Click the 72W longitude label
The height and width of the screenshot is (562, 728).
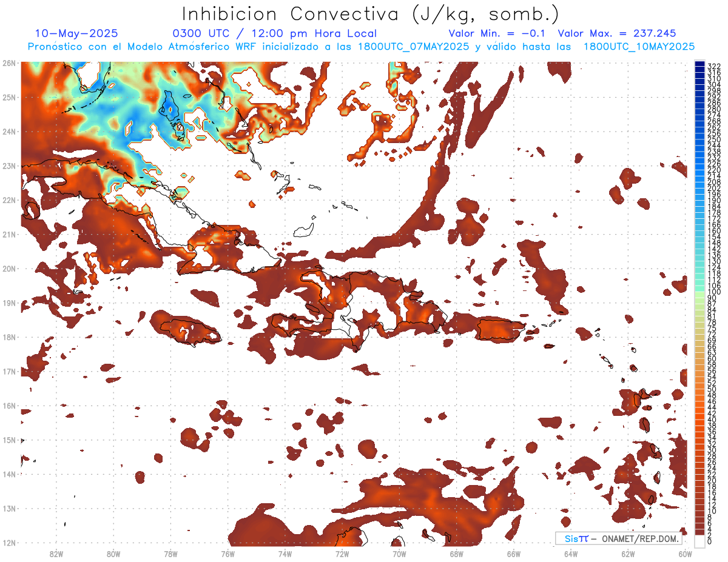click(x=342, y=554)
